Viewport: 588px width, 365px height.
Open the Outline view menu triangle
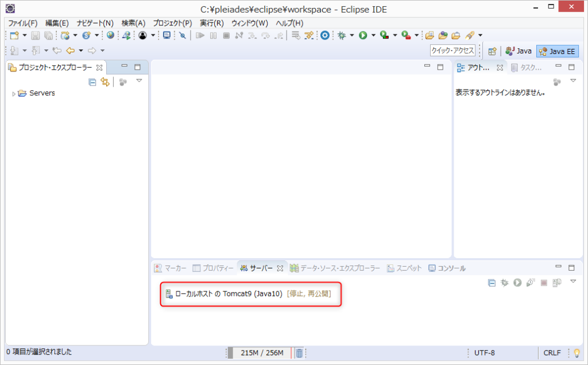coord(573,80)
